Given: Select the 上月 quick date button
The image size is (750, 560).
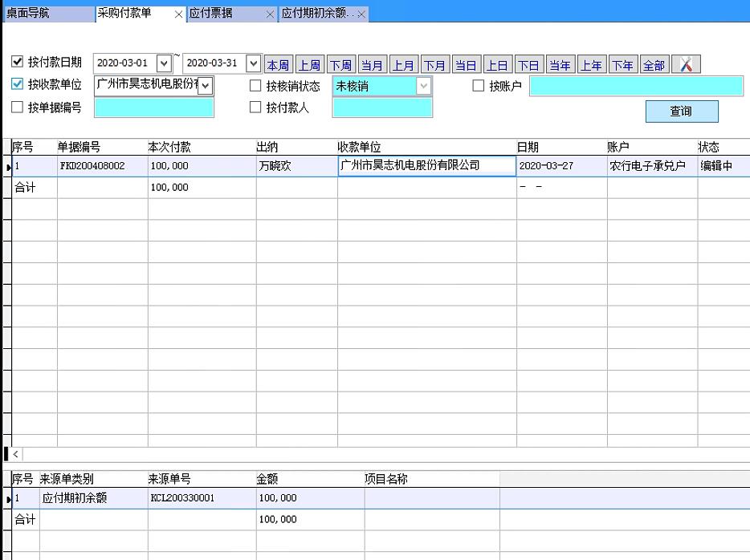Looking at the screenshot, I should coord(404,65).
